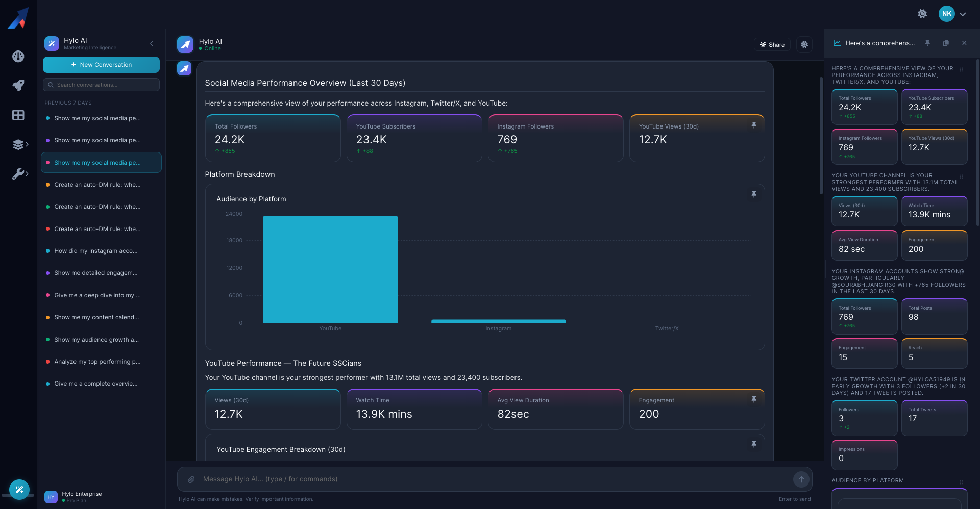Open the user menu dropdown arrow

coord(963,14)
